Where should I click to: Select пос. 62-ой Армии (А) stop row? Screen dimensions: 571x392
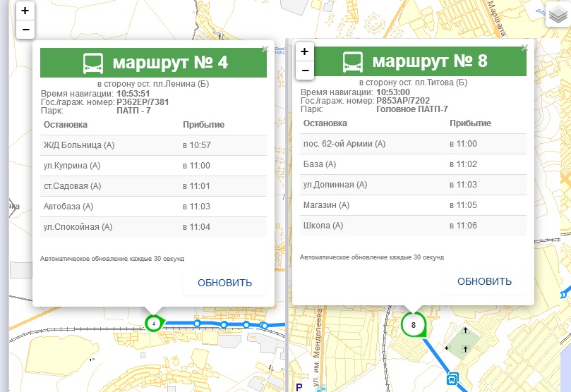[x=413, y=144]
